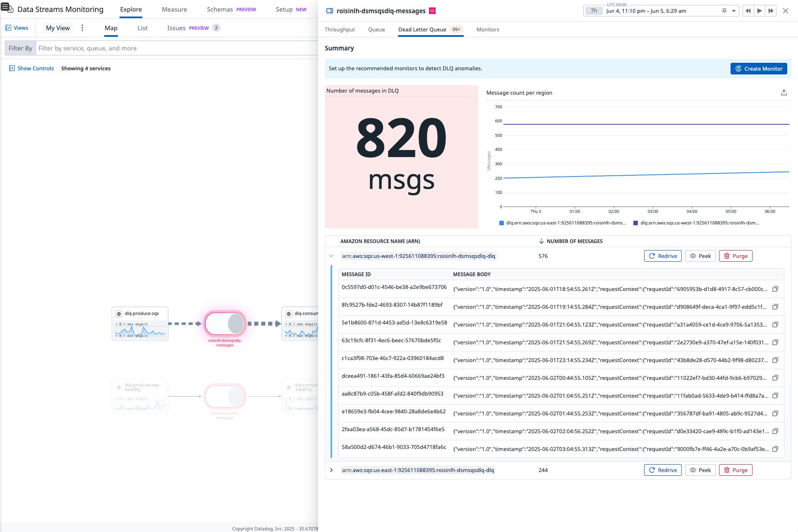Collapse the us-west-1 DLQ ARN row
Image resolution: width=798 pixels, height=532 pixels.
[331, 256]
